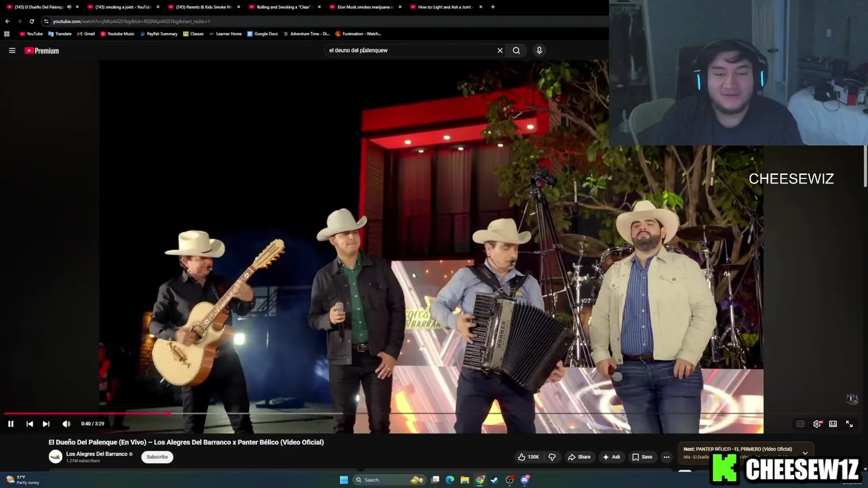The width and height of the screenshot is (868, 488).
Task: Select the "smoking a joint" browser tab
Action: 122,7
